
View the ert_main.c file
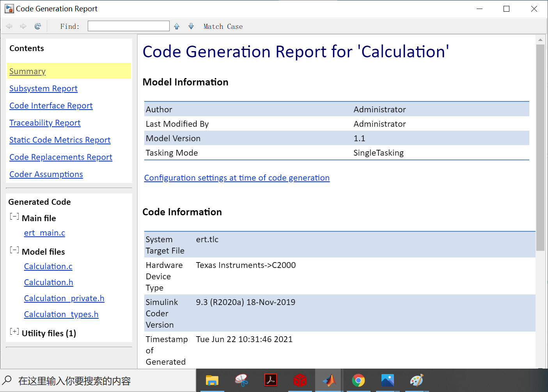(x=44, y=233)
